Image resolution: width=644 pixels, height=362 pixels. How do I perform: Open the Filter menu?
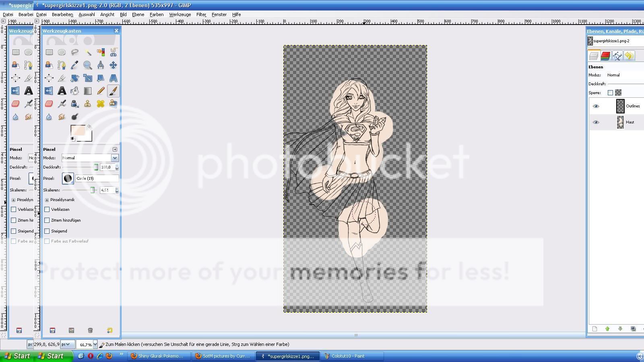click(x=201, y=14)
